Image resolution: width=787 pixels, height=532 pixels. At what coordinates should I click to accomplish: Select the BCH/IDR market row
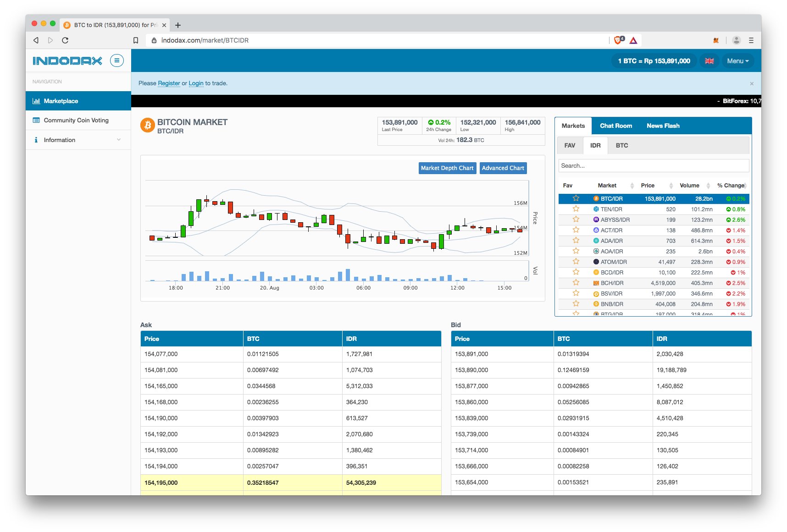[x=654, y=283]
